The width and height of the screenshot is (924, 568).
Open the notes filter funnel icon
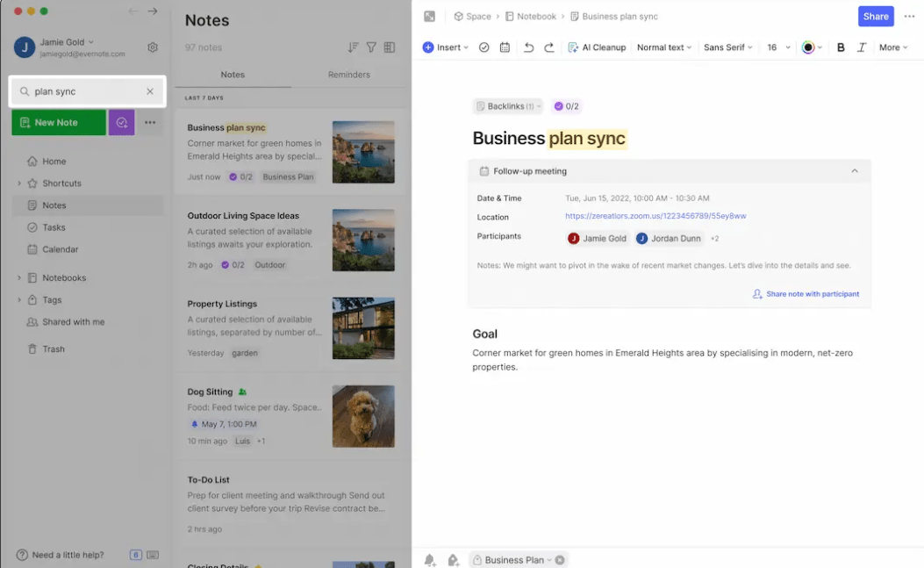(x=371, y=47)
